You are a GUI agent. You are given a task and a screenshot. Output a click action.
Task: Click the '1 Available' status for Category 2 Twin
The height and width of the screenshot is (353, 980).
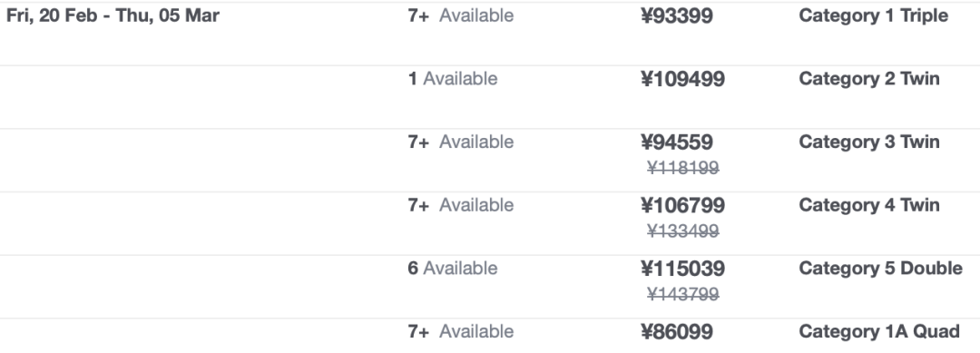[453, 79]
